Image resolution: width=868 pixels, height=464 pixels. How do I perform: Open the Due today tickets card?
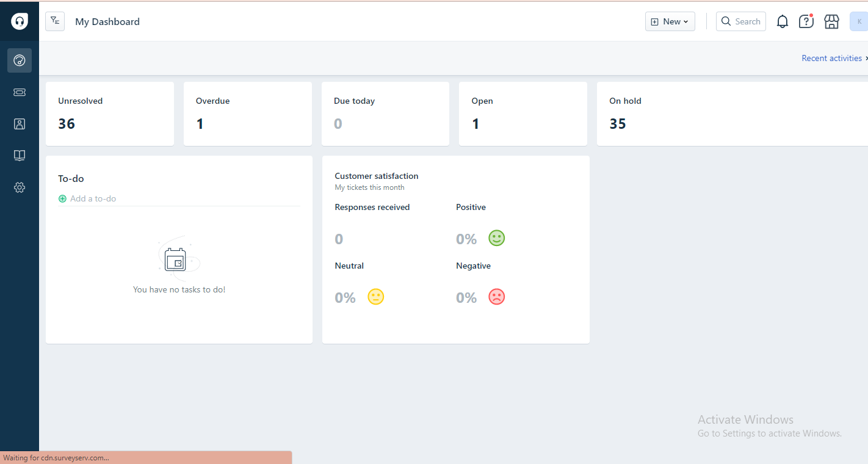[386, 114]
